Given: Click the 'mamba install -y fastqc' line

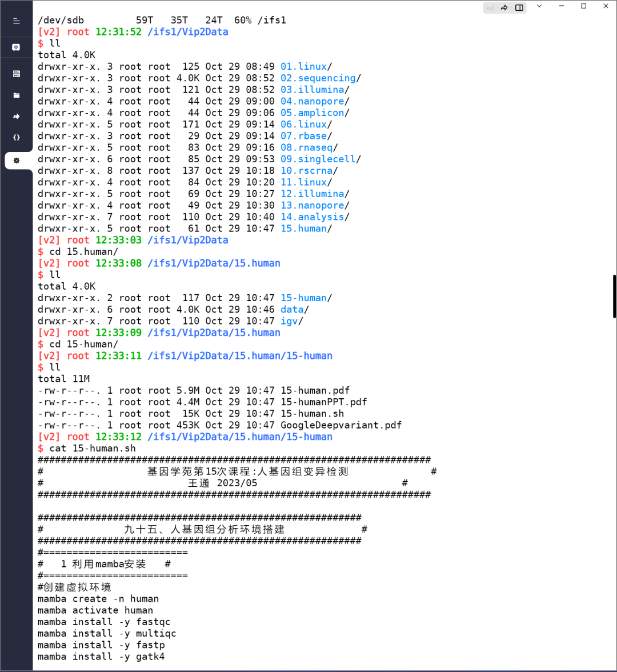Looking at the screenshot, I should tap(104, 622).
